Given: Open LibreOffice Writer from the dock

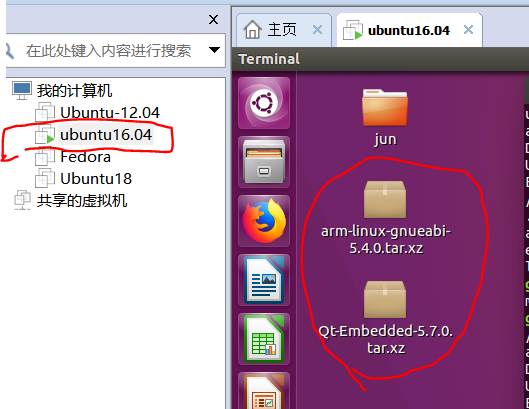Looking at the screenshot, I should [264, 280].
